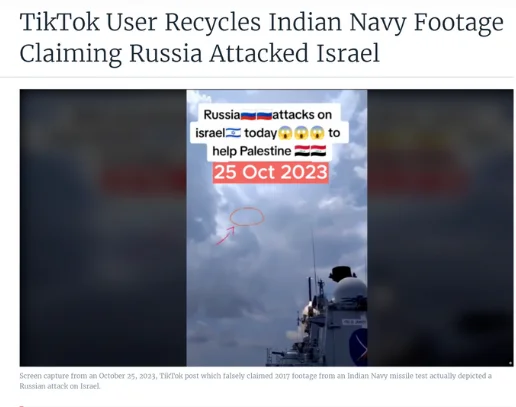
Task: Click the screen capture caption text
Action: 256,381
